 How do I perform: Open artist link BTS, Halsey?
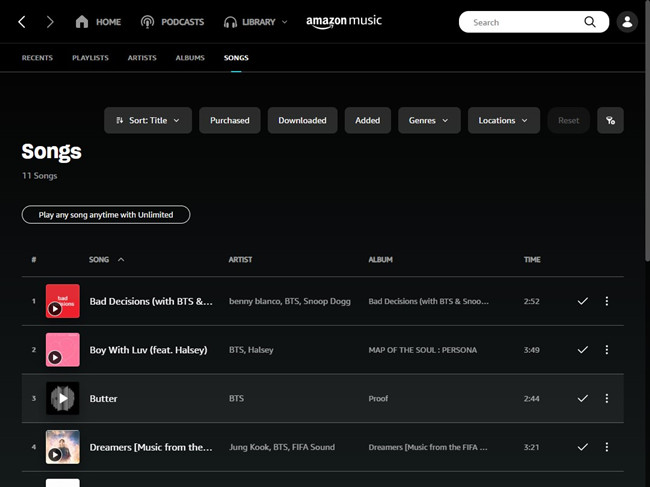tap(251, 350)
